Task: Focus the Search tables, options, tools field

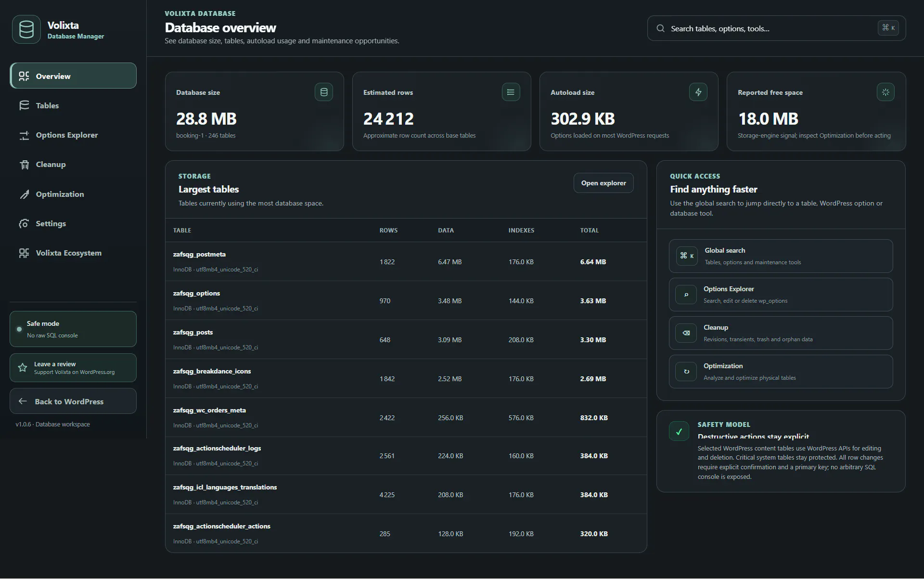Action: [777, 28]
